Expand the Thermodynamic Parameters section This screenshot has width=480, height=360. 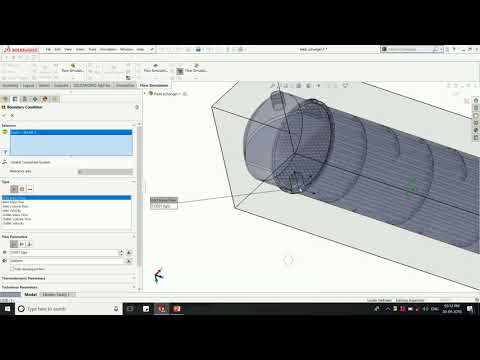134,278
